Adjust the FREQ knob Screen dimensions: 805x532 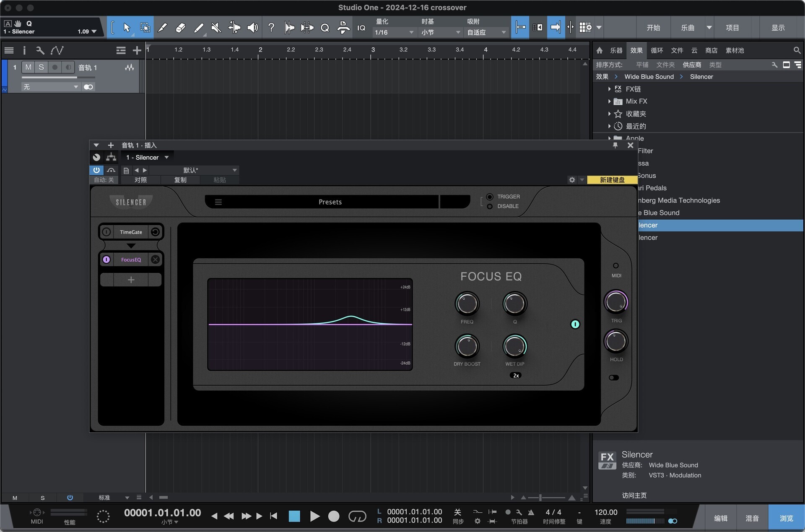click(x=467, y=304)
